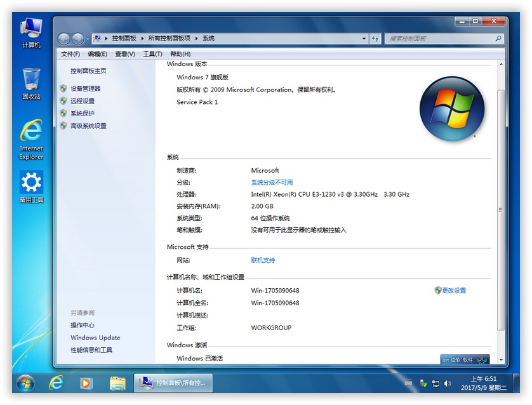Click the keyboard input method tray icon
Screen dimensions: 532x405
(x=408, y=383)
